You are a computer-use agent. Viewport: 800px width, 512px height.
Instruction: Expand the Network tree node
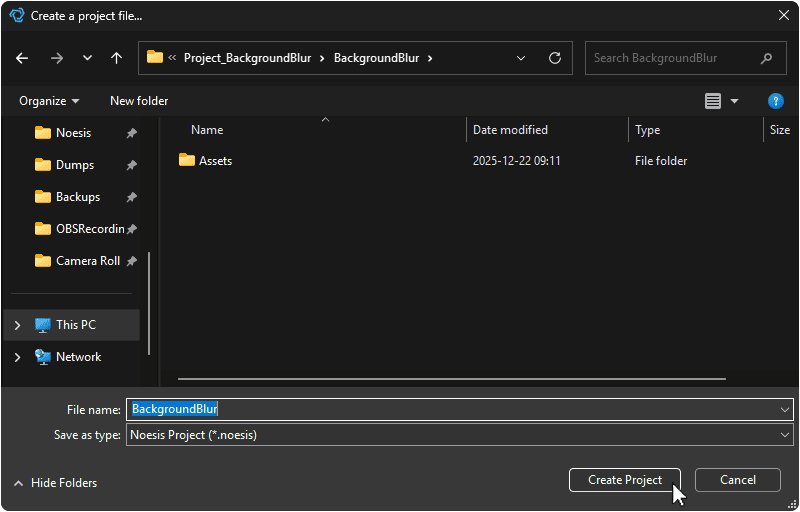click(17, 357)
